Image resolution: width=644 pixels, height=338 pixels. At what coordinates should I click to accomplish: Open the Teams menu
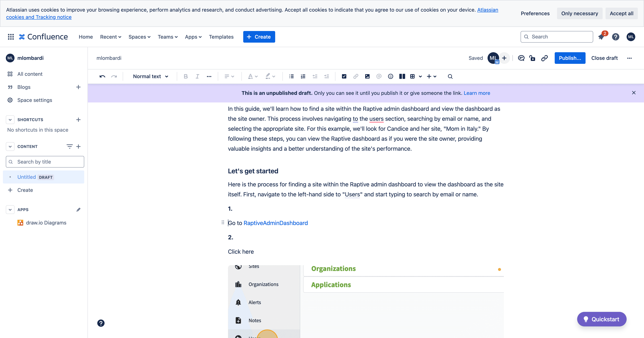[168, 37]
